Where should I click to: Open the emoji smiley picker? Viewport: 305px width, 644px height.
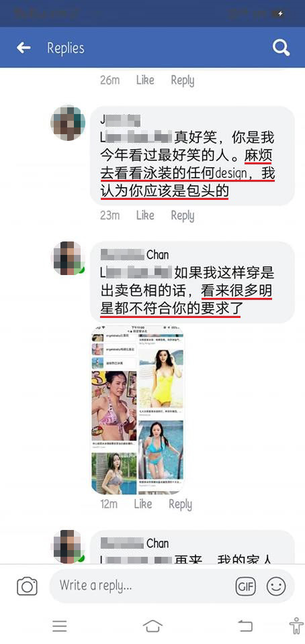click(x=276, y=586)
